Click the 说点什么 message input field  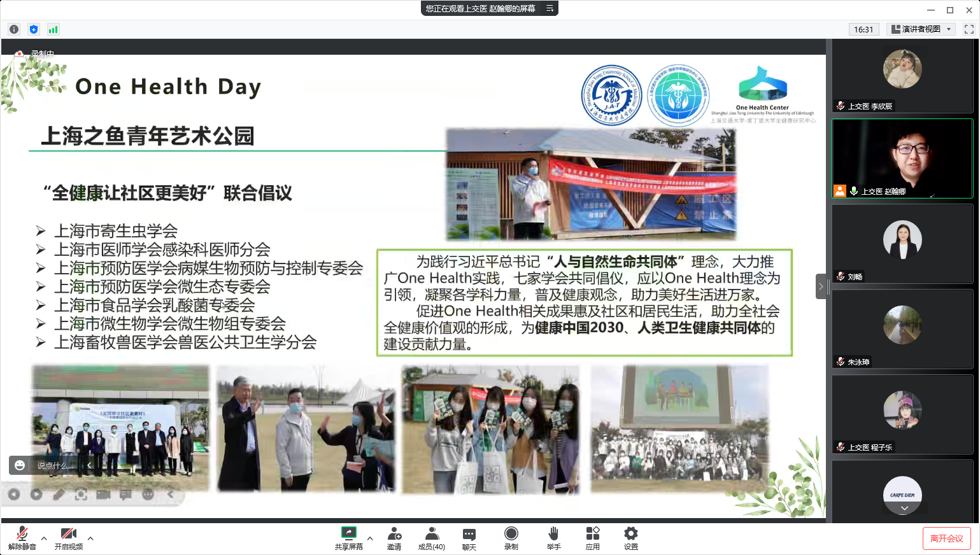coord(54,465)
